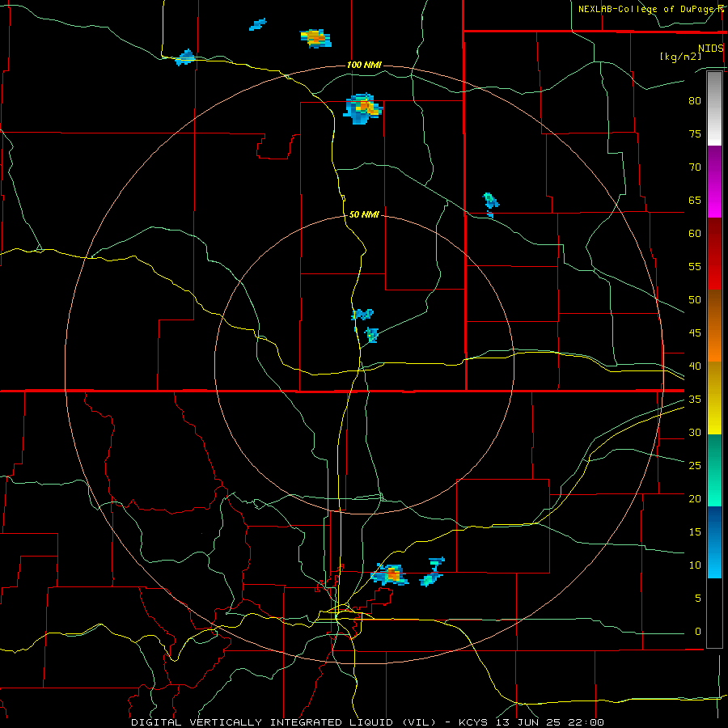Click the large storm cell below the 100 NMI label
Image resolution: width=728 pixels, height=728 pixels.
click(363, 108)
